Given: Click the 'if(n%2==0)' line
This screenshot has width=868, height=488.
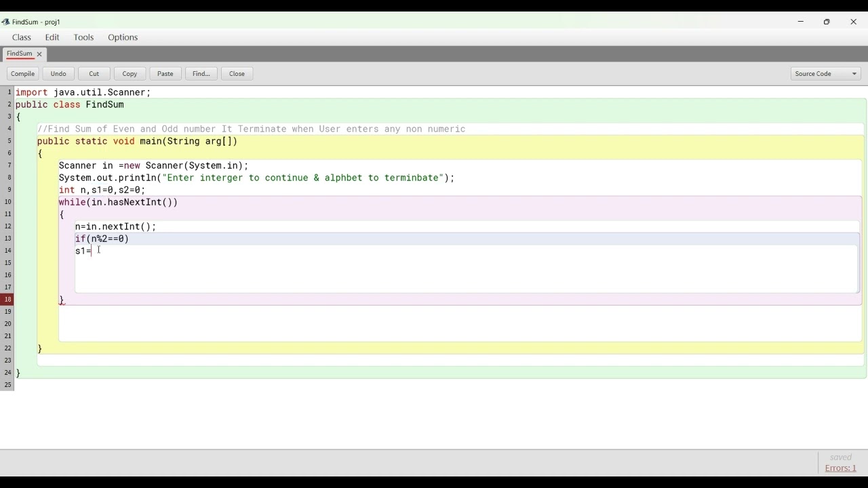Looking at the screenshot, I should (x=102, y=239).
